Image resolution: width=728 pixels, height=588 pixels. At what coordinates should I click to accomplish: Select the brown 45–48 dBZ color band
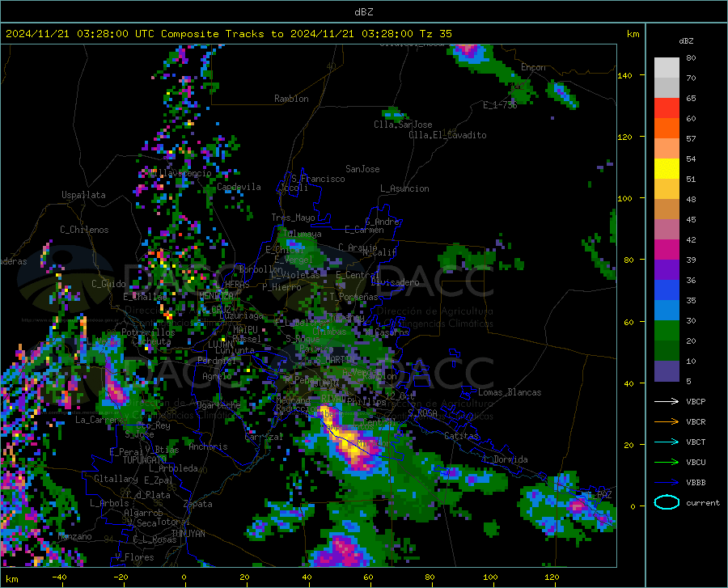(x=667, y=209)
